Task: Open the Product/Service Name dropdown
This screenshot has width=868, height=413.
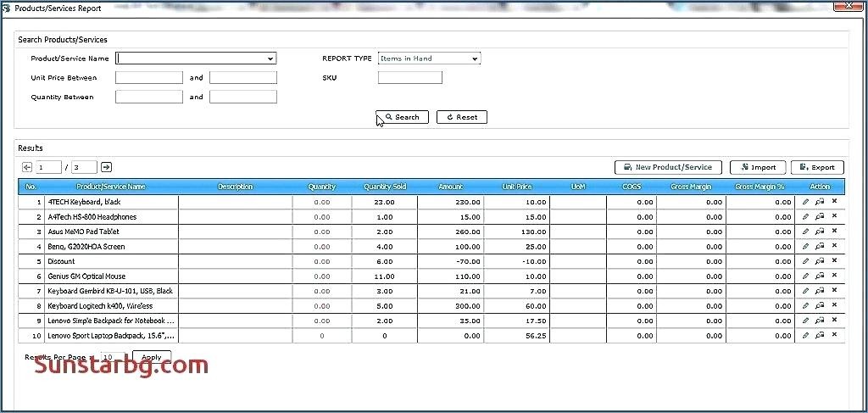Action: coord(270,59)
